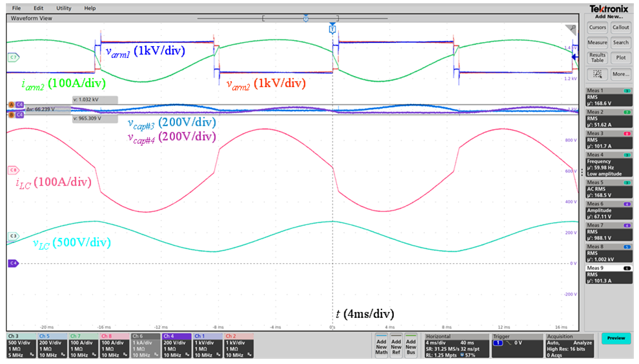Select the C7 waveform handle badge

click(12, 57)
